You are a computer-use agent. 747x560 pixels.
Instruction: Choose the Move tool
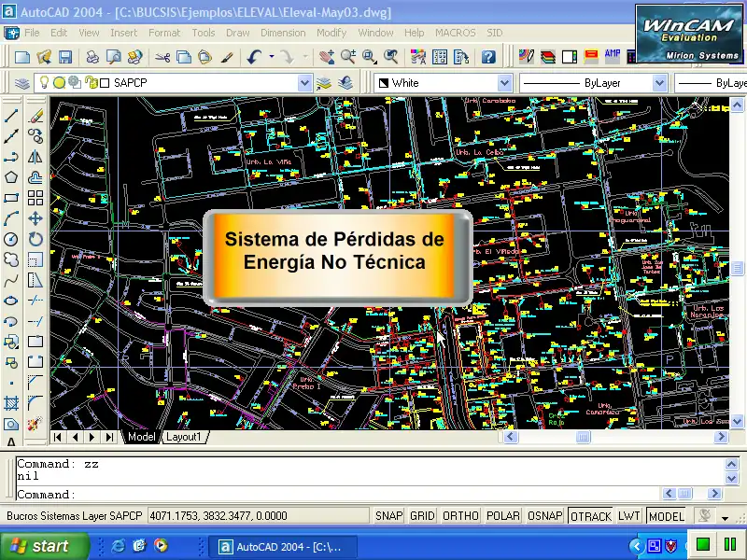point(35,218)
